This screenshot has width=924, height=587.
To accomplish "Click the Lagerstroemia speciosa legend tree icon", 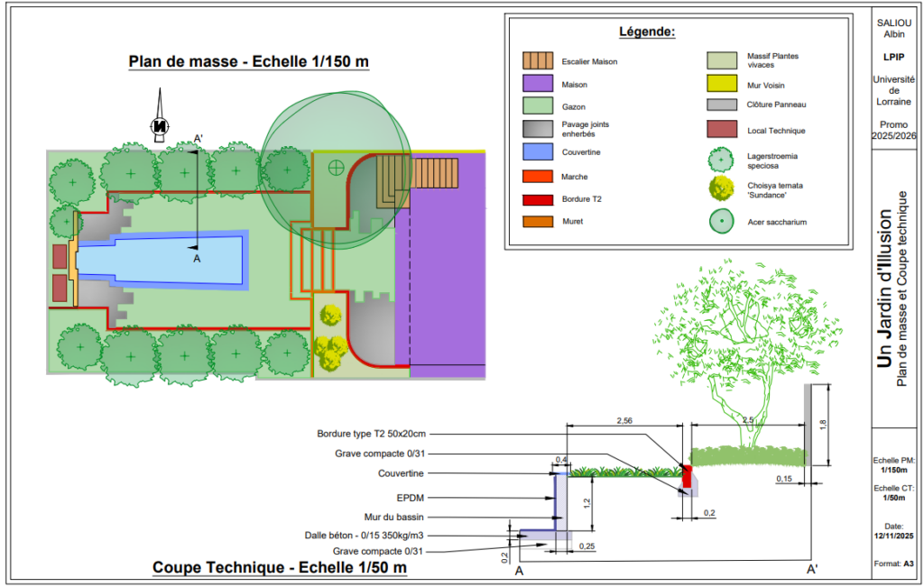I will [x=721, y=161].
